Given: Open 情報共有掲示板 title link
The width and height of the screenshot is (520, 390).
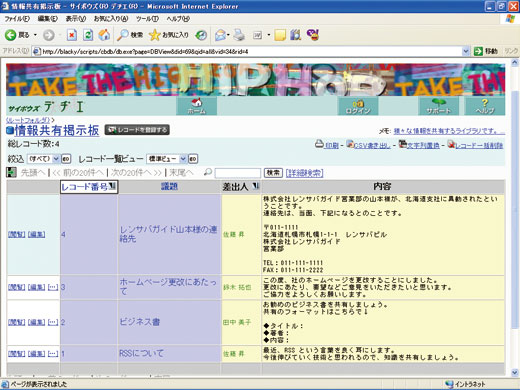Looking at the screenshot, I should pos(57,130).
